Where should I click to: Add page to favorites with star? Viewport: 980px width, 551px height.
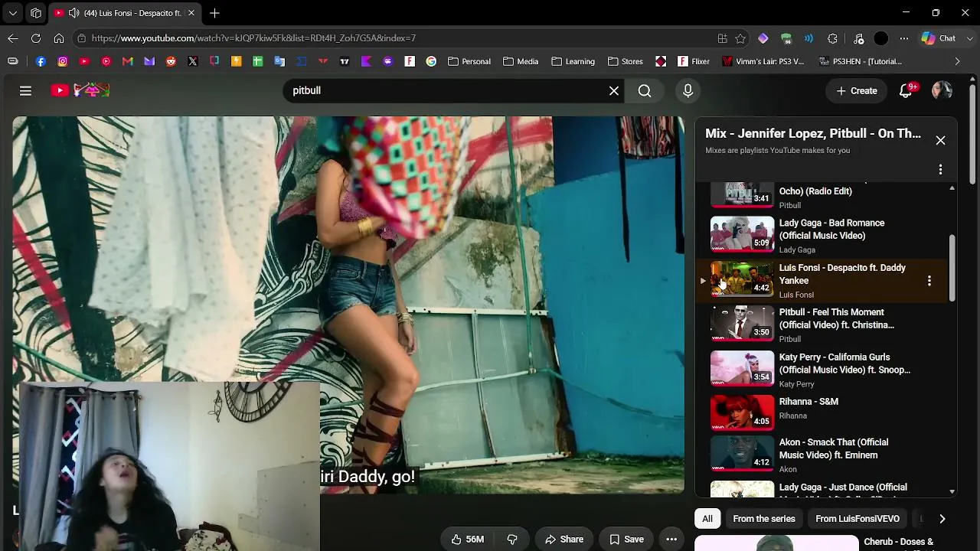740,38
